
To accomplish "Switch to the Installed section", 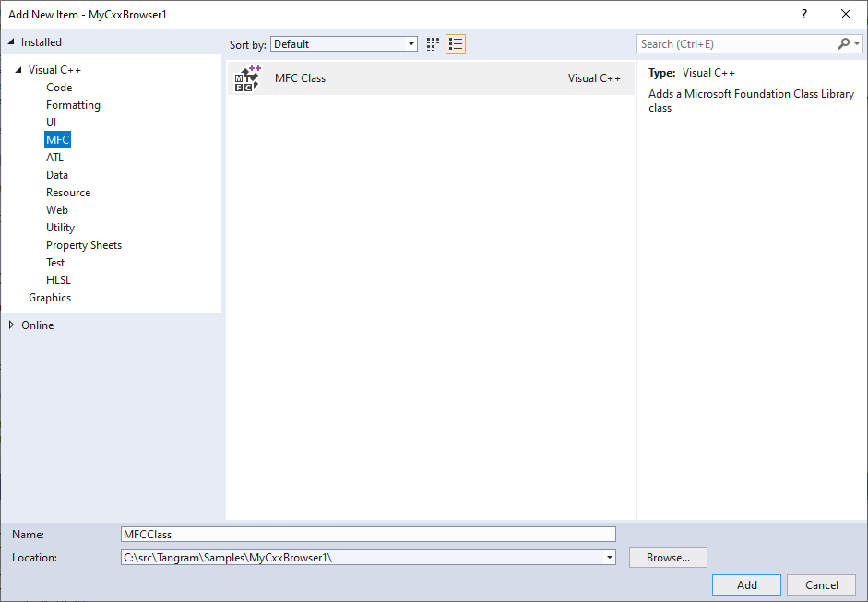I will [x=40, y=41].
